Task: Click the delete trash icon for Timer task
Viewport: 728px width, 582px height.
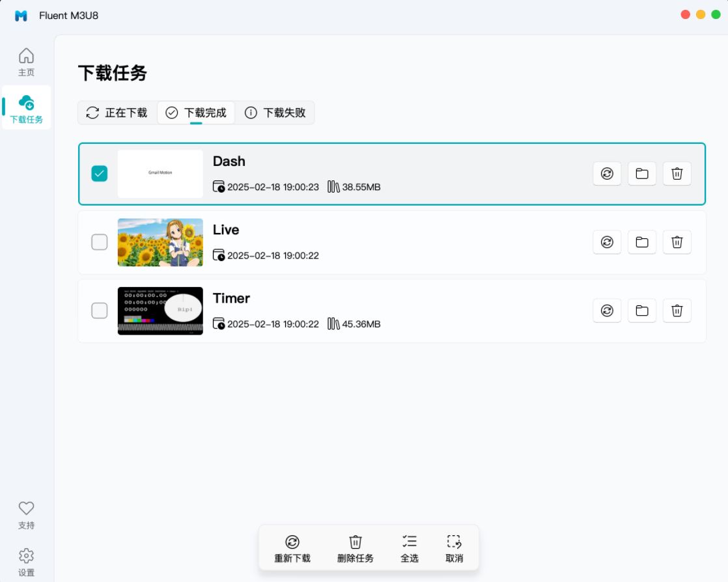Action: (x=677, y=311)
